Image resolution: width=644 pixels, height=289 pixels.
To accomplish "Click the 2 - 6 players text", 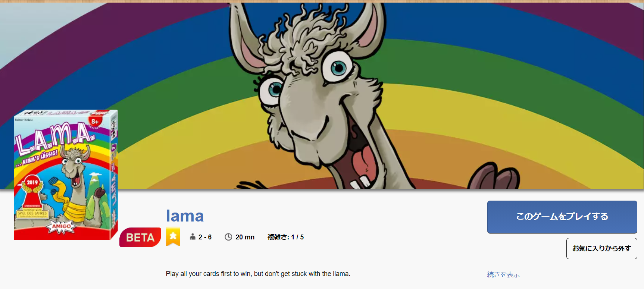I will tap(205, 237).
